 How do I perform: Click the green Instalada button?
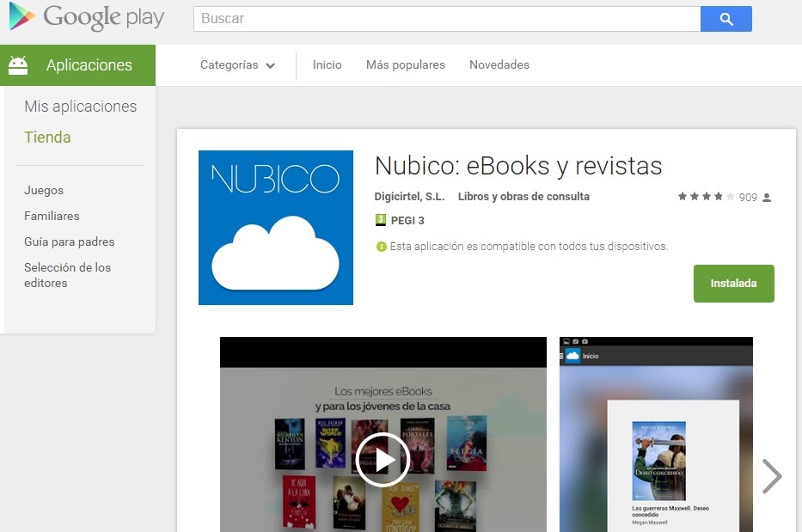(733, 283)
